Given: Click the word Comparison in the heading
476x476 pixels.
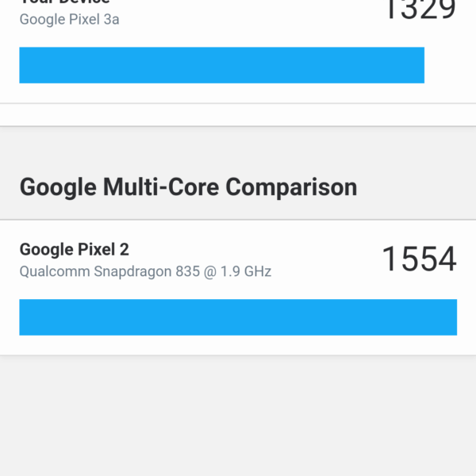Looking at the screenshot, I should click(x=291, y=187).
